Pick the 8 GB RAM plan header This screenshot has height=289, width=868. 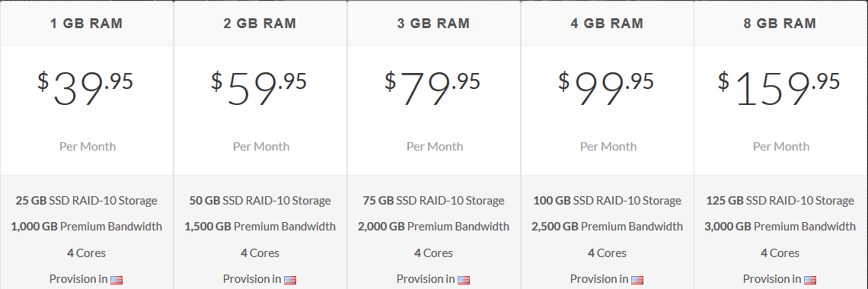pos(780,24)
